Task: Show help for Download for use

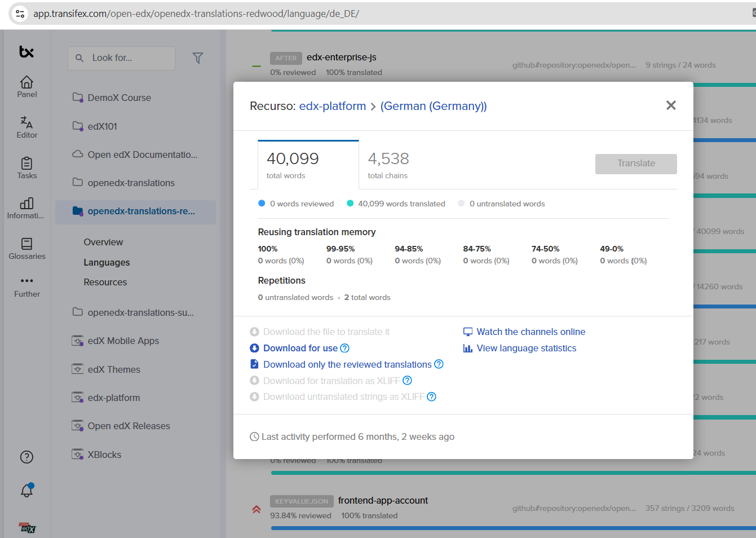Action: (x=345, y=349)
